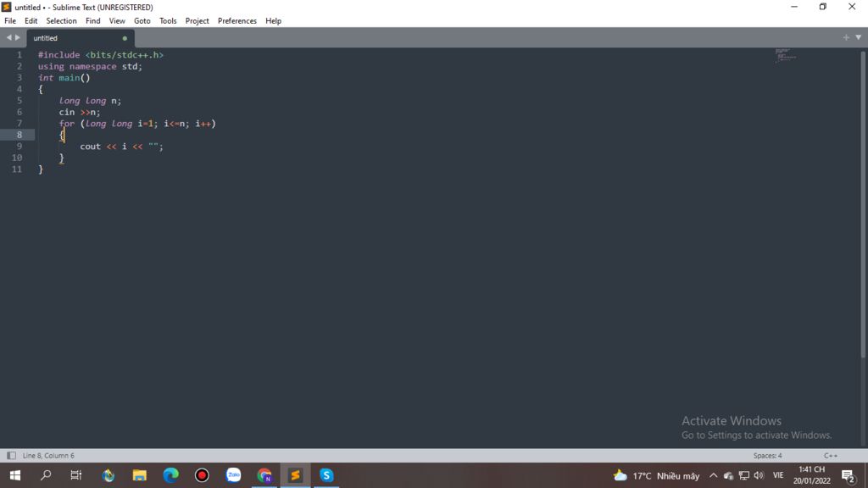Open Microsoft Edge from the taskbar
This screenshot has height=488, width=868.
click(171, 475)
